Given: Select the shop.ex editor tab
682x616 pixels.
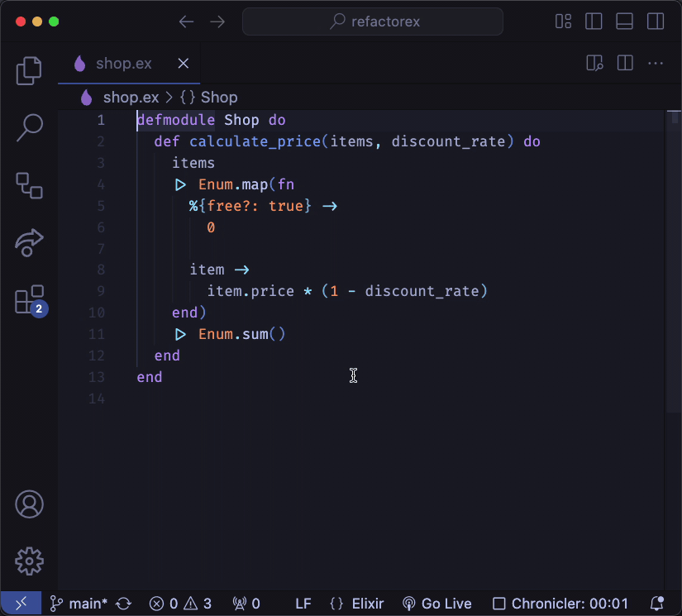Looking at the screenshot, I should click(123, 64).
